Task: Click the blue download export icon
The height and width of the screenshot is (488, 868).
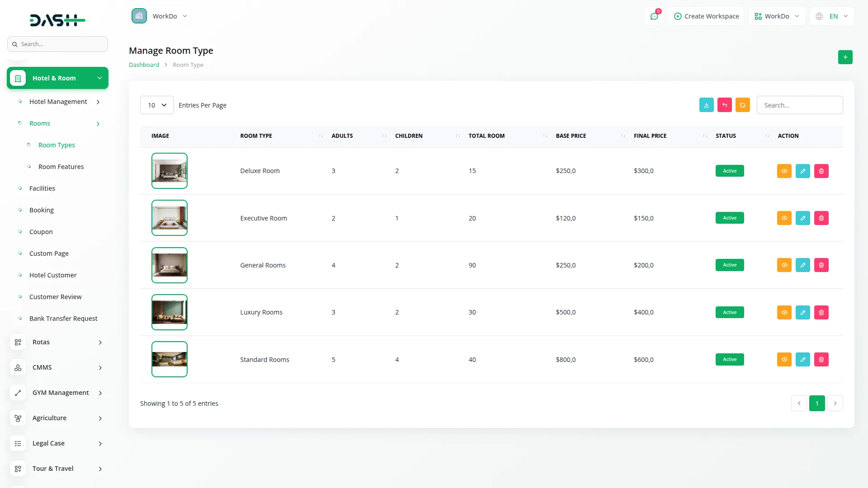Action: click(x=706, y=105)
